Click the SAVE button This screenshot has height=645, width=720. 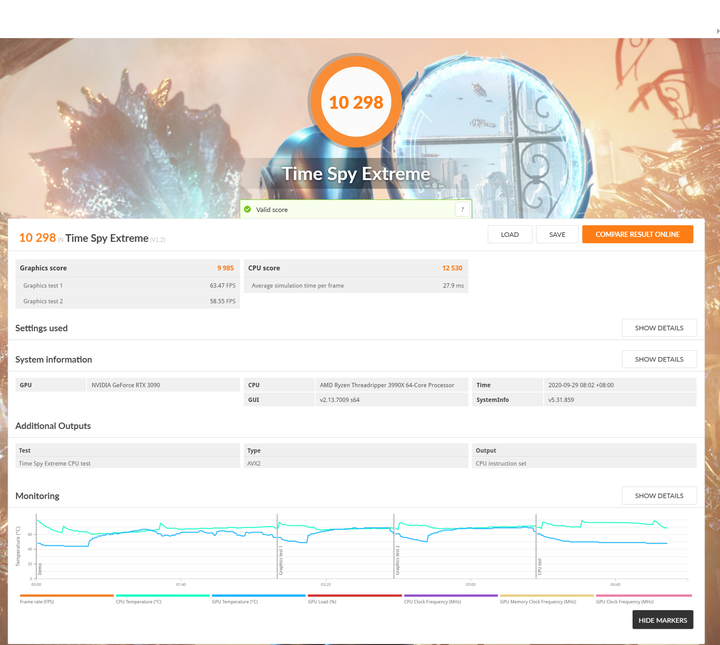point(557,234)
